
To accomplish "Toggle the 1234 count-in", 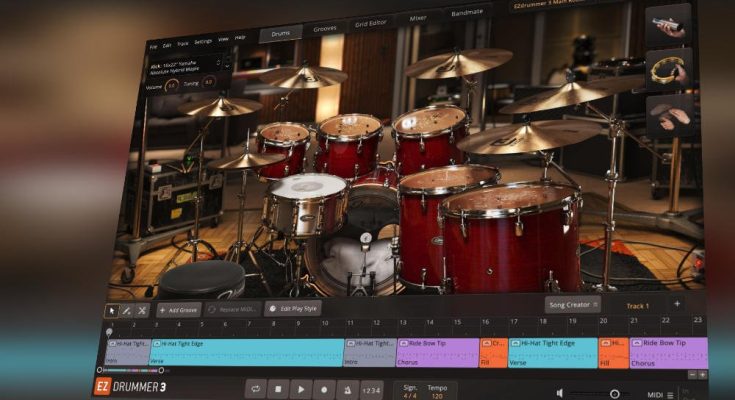I will [371, 390].
